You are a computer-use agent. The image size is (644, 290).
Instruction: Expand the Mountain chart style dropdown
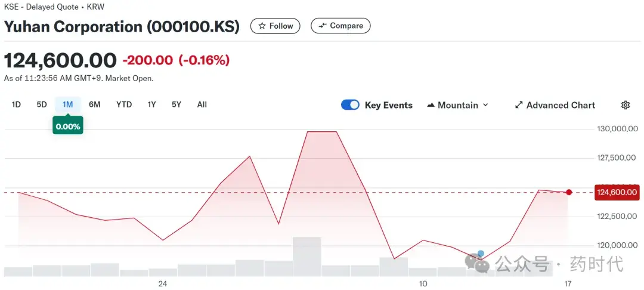[x=485, y=105]
